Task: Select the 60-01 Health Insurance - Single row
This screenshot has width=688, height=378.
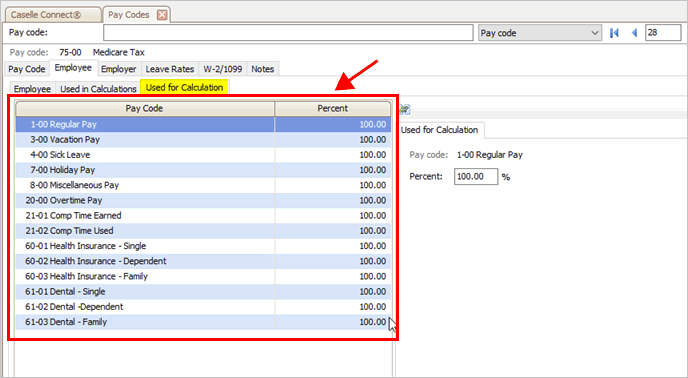Action: pos(203,246)
